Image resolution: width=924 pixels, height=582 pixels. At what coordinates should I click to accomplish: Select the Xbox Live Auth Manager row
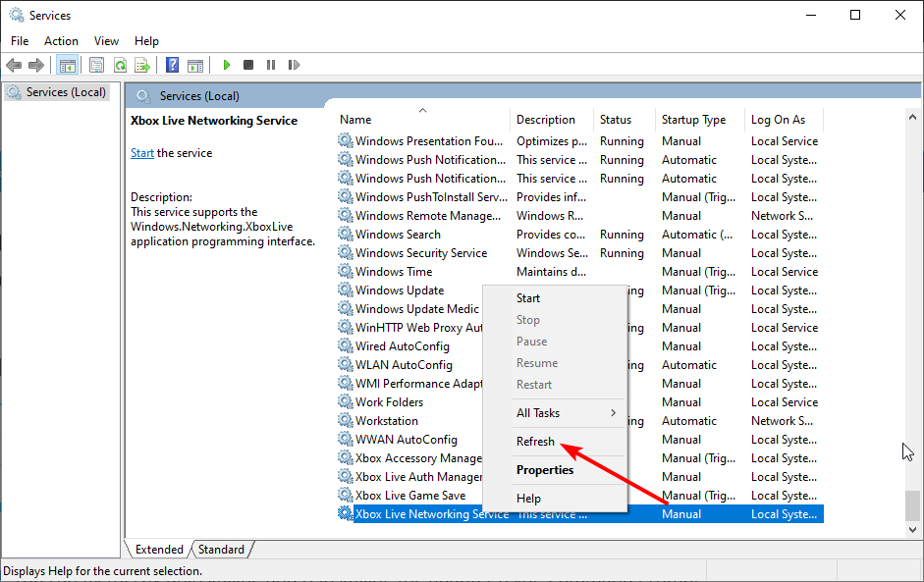pos(580,477)
